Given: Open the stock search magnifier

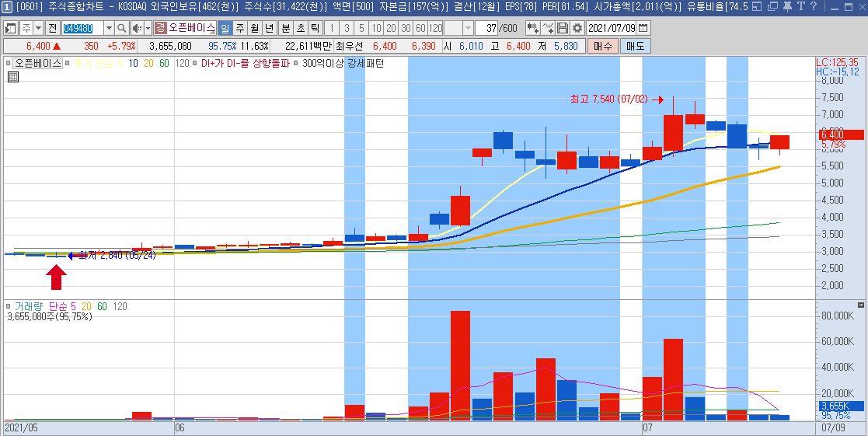Looking at the screenshot, I should tap(122, 28).
